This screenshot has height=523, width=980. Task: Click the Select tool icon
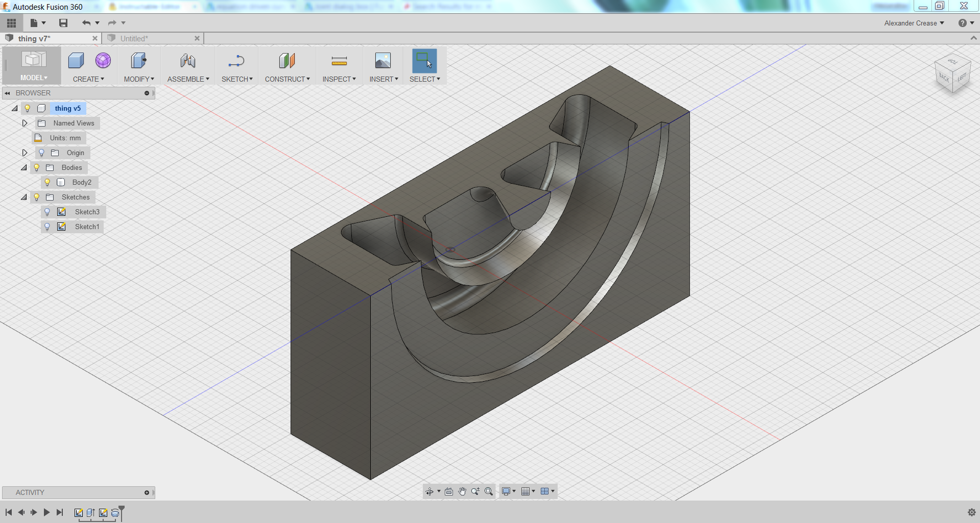424,61
